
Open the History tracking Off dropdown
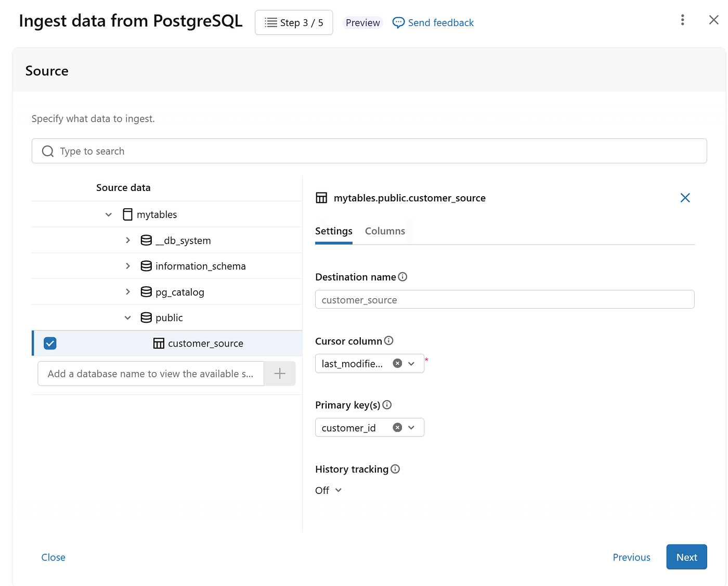pos(329,490)
